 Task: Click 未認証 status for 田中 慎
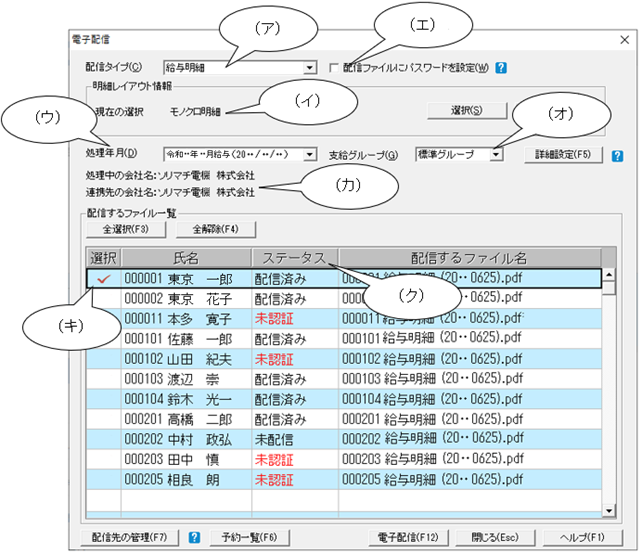pyautogui.click(x=274, y=460)
